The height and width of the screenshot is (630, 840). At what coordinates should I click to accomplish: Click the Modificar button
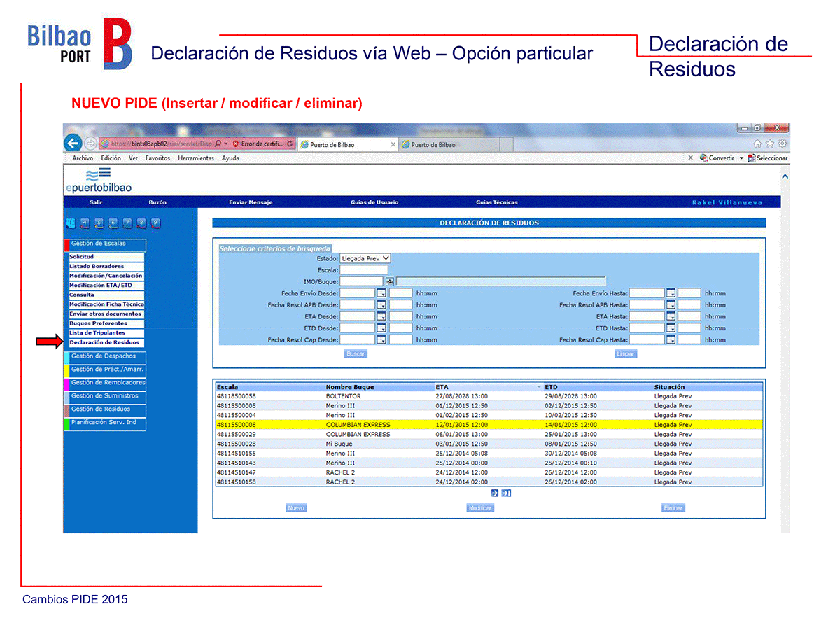pos(480,508)
